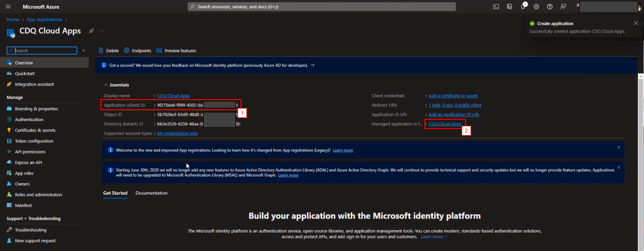
Task: Open Endpoints in the command bar
Action: pos(138,51)
